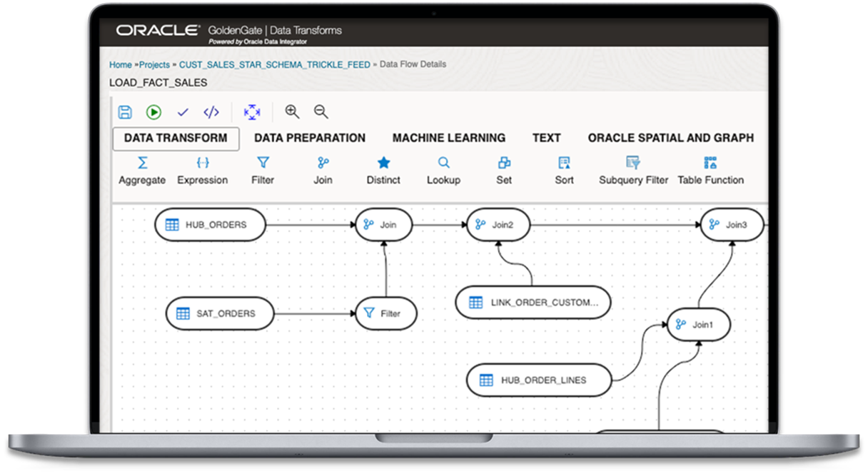Zoom in on the diagram
The height and width of the screenshot is (474, 868).
click(x=292, y=111)
